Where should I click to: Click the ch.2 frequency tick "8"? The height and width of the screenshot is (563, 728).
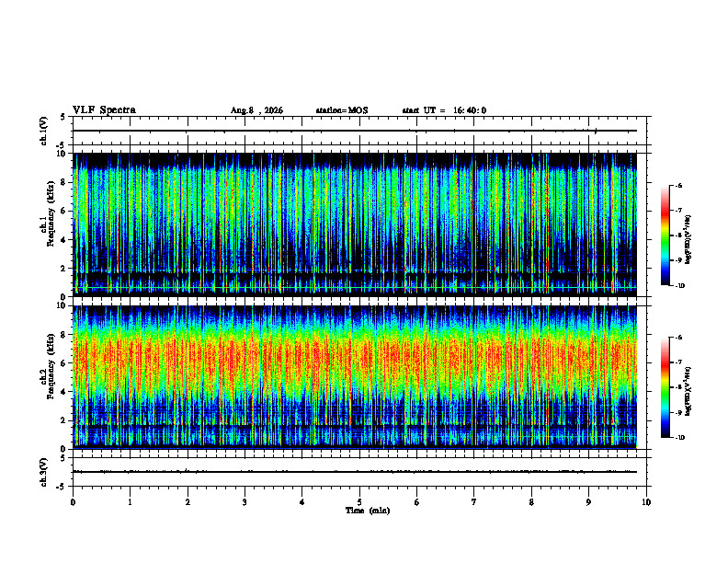pos(63,335)
